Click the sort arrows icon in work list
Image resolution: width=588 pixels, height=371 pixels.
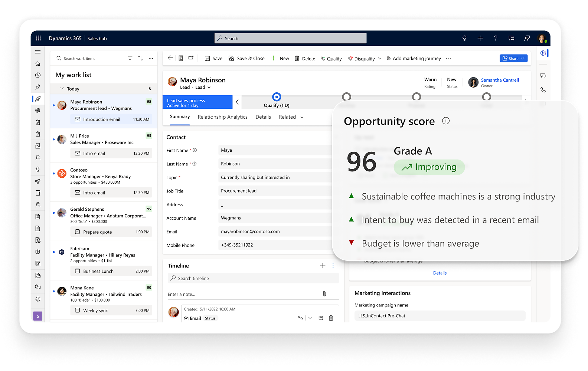click(x=140, y=58)
